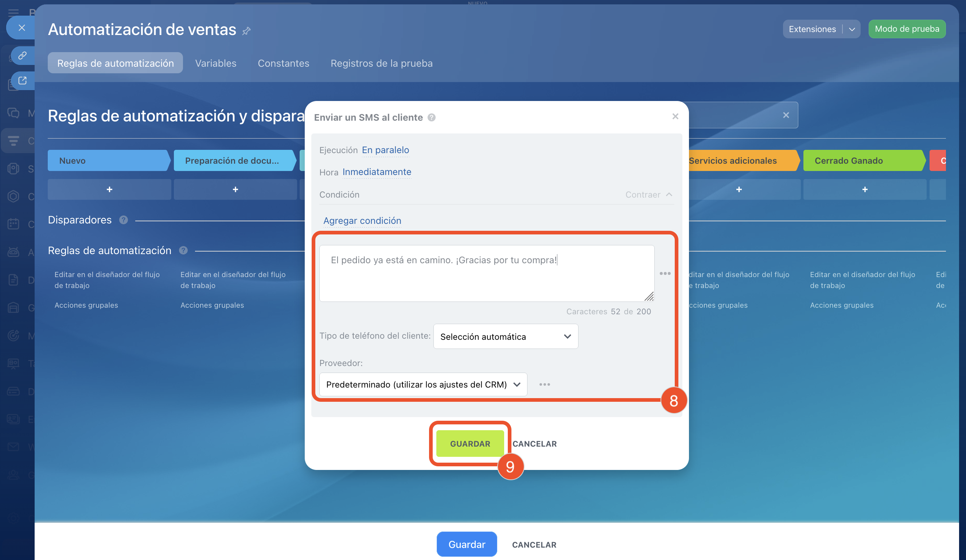This screenshot has height=560, width=966.
Task: Click the three-dots icon next to Proveedor dropdown
Action: pos(544,384)
